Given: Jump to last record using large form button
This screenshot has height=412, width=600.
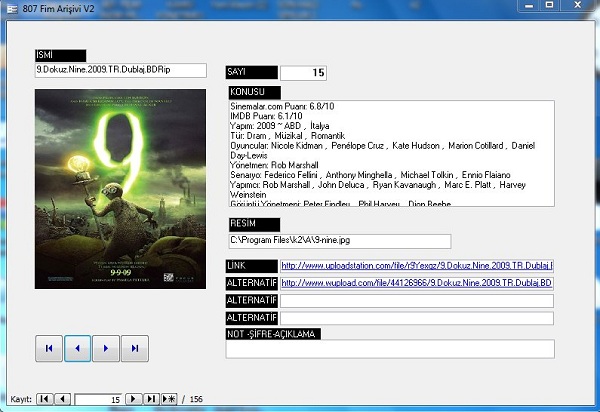Looking at the screenshot, I should [135, 348].
